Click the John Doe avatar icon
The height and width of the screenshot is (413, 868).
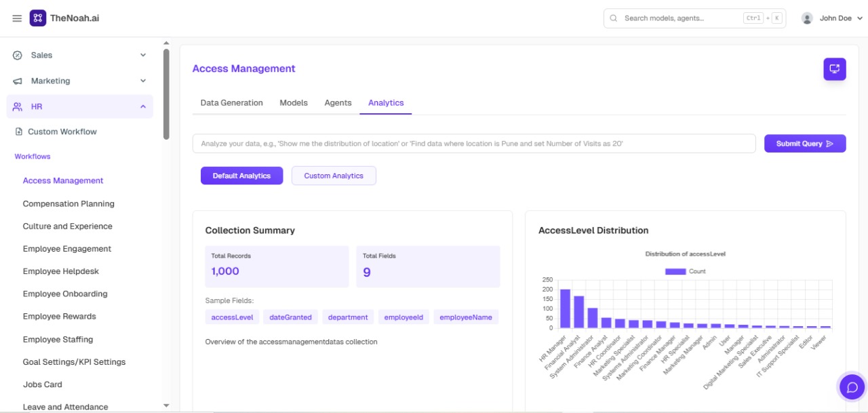click(806, 18)
